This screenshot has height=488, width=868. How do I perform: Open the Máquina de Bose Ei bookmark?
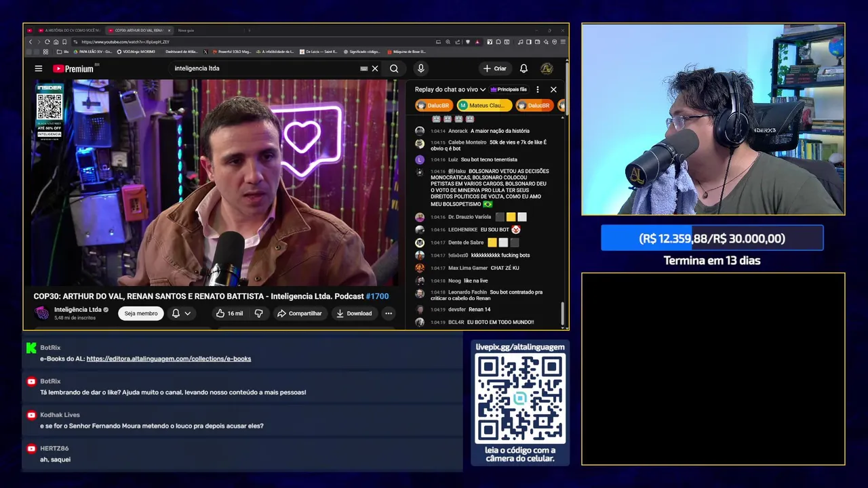tap(406, 52)
